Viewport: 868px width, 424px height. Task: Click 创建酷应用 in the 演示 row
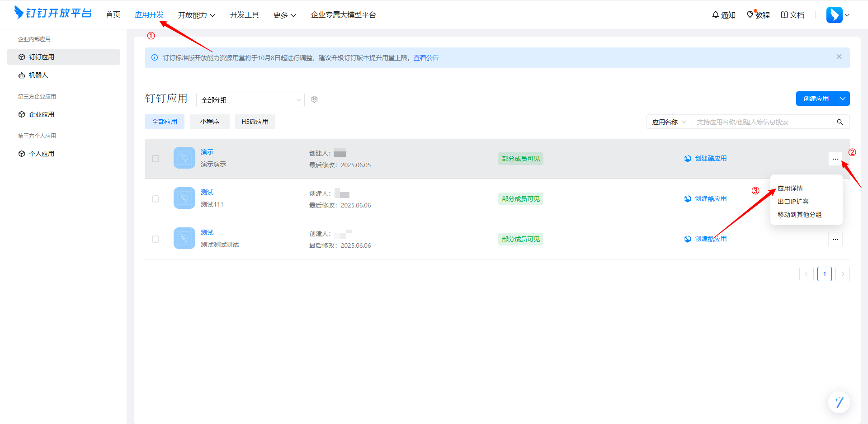pos(705,158)
